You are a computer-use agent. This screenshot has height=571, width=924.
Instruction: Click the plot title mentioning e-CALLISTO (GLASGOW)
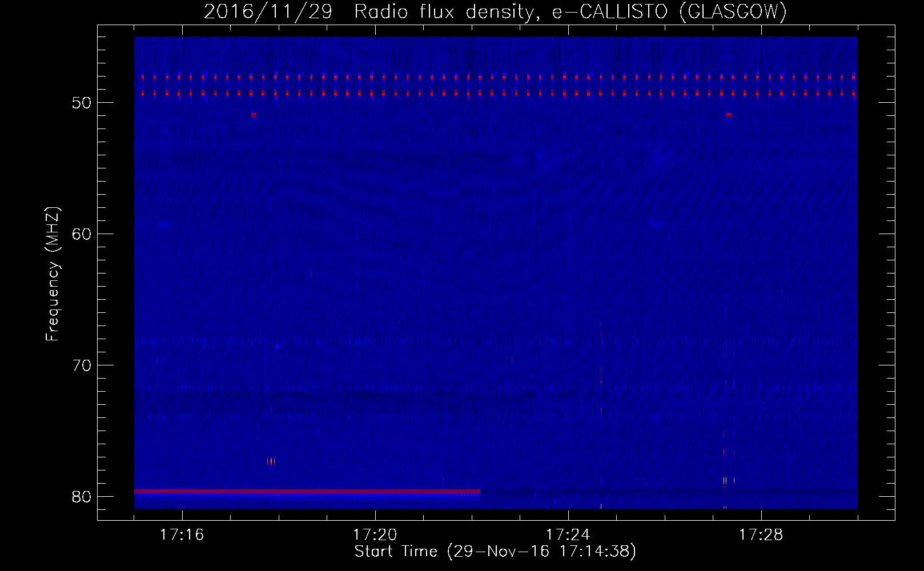(x=495, y=11)
